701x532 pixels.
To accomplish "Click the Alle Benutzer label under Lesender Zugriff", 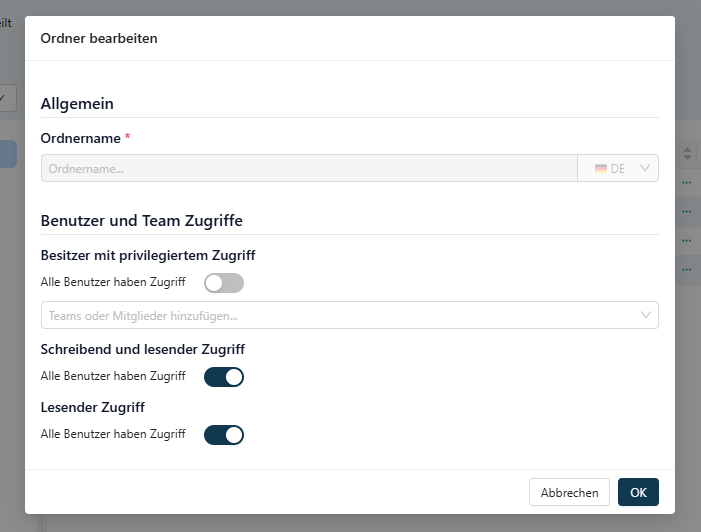I will [x=113, y=434].
